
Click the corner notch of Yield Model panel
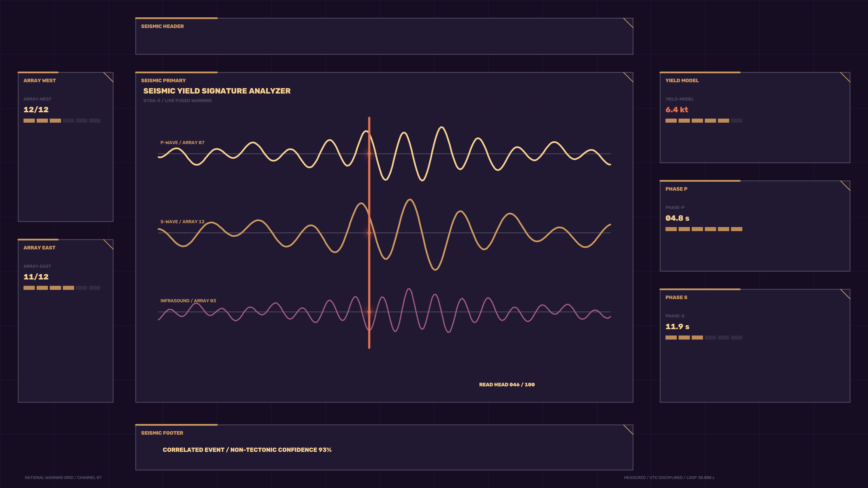click(845, 77)
